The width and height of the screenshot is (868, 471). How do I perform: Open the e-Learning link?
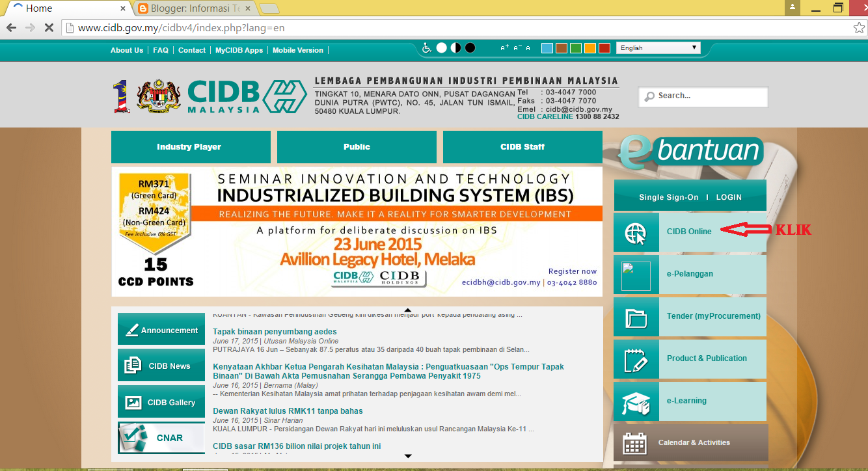click(x=686, y=401)
